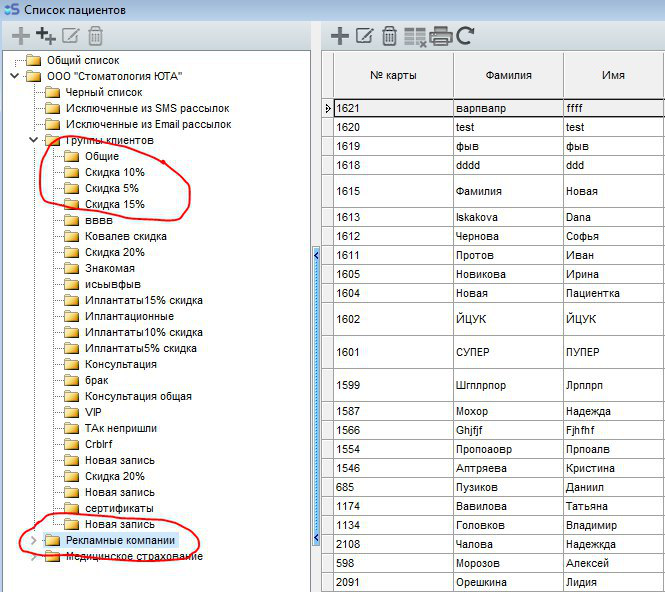Screen dimensions: 665x592
Task: Click the add subgroup double-plus icon
Action: pos(45,37)
